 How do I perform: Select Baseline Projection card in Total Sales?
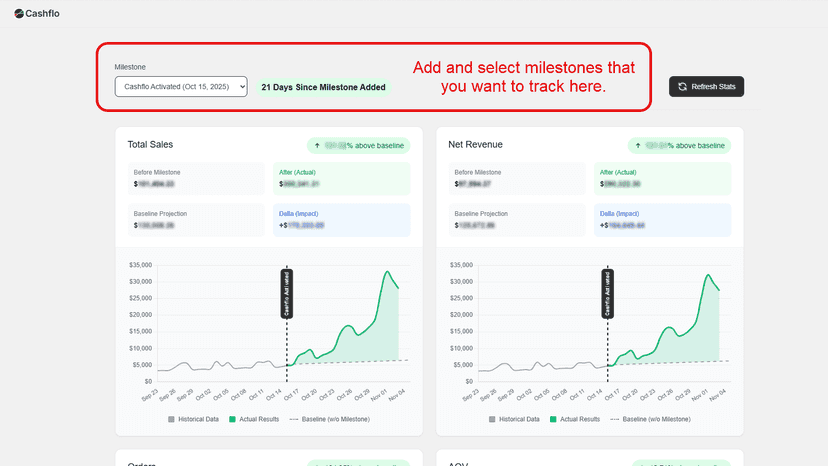pyautogui.click(x=196, y=220)
